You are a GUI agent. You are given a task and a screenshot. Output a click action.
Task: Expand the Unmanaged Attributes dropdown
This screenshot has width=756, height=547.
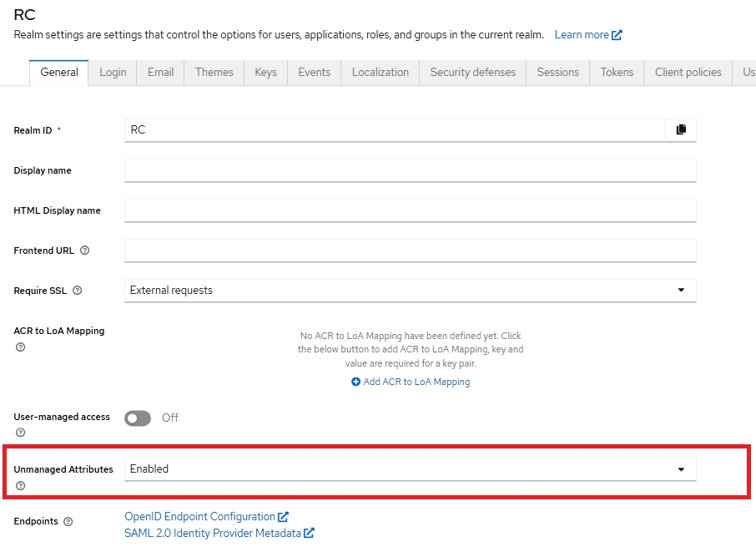[410, 469]
